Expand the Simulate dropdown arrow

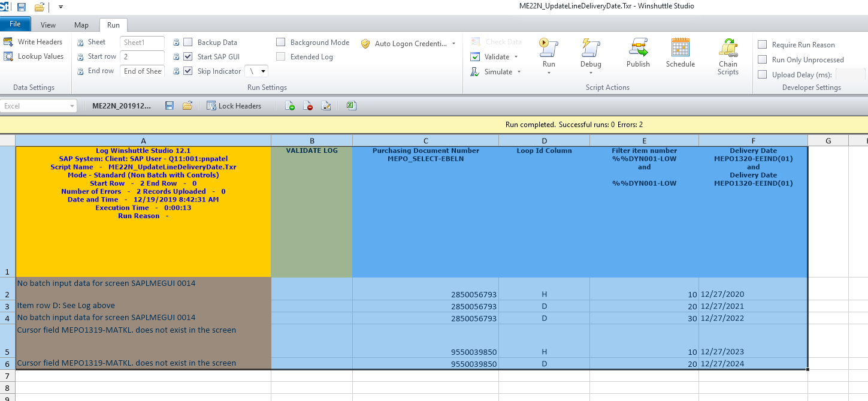519,72
